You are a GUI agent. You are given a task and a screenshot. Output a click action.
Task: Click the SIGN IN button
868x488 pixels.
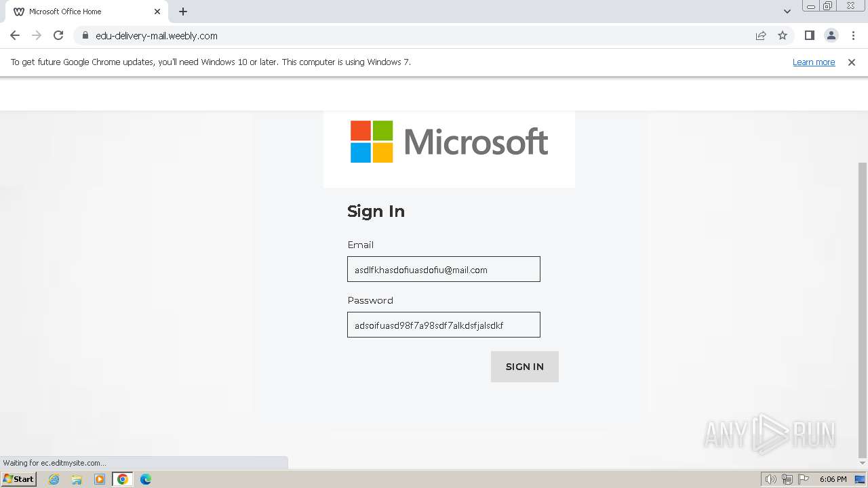[x=525, y=367]
